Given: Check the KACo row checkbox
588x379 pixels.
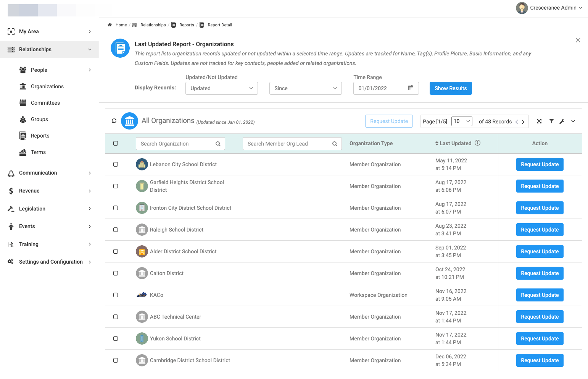Looking at the screenshot, I should 116,295.
